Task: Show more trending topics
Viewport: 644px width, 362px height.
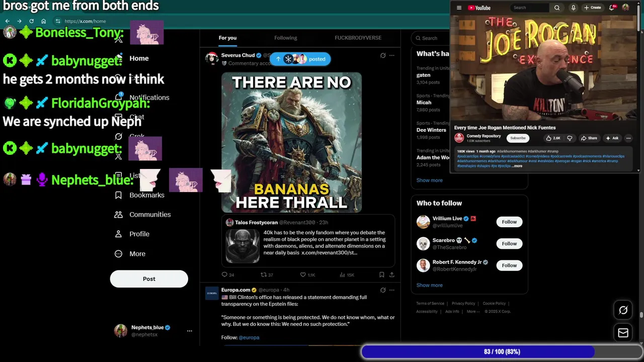Action: tap(429, 180)
